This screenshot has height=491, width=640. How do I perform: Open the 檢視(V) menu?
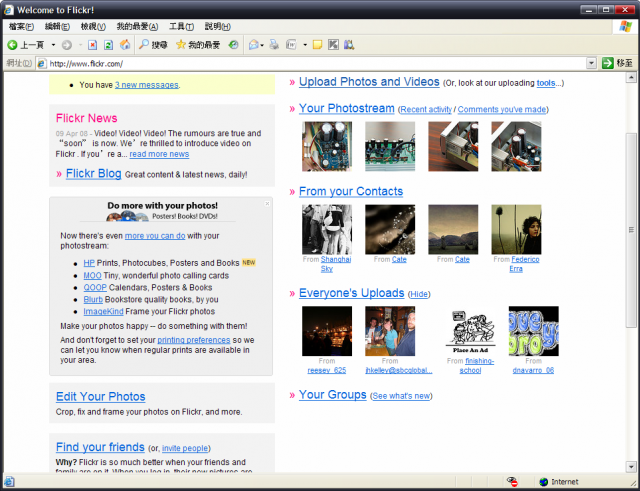[x=93, y=27]
